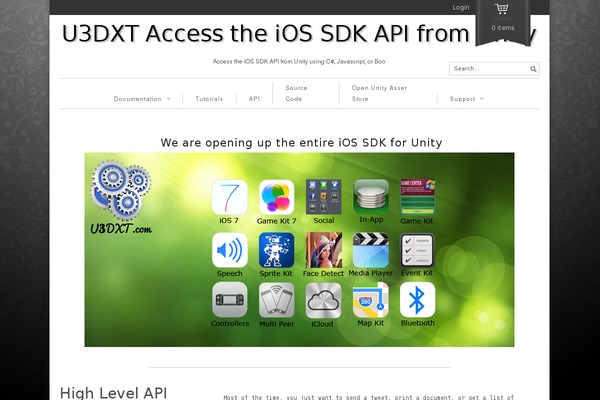Open the shopping cart icon
This screenshot has height=400, width=600.
502,9
